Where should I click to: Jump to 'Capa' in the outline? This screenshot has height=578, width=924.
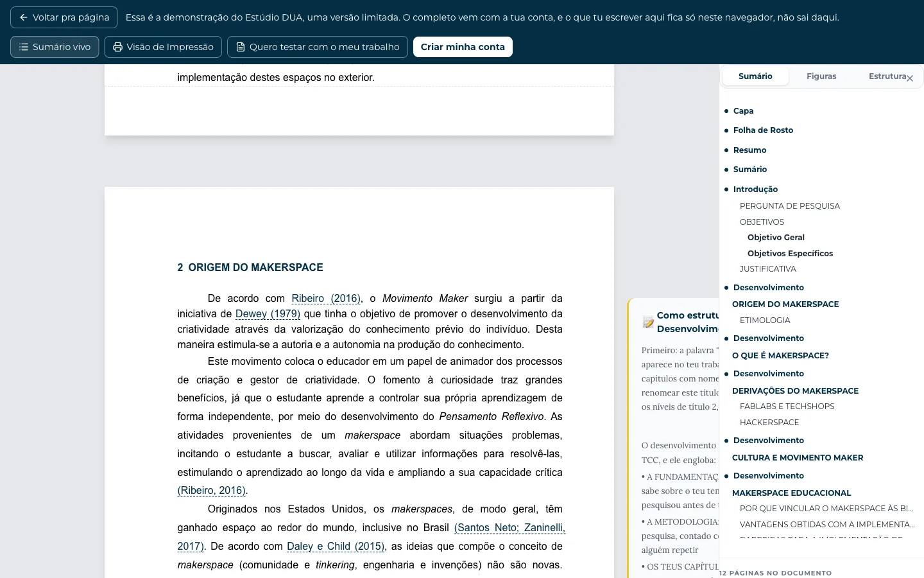(x=743, y=111)
